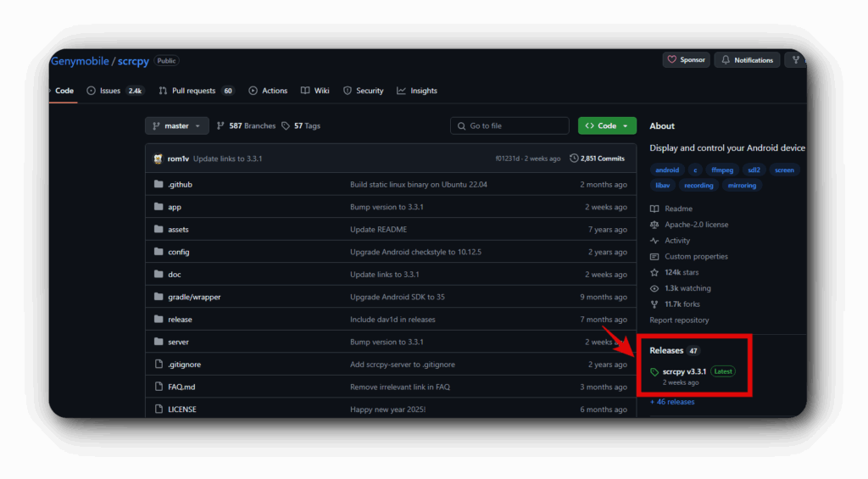The image size is (868, 479).
Task: Open the Notifications bell button
Action: coord(747,60)
